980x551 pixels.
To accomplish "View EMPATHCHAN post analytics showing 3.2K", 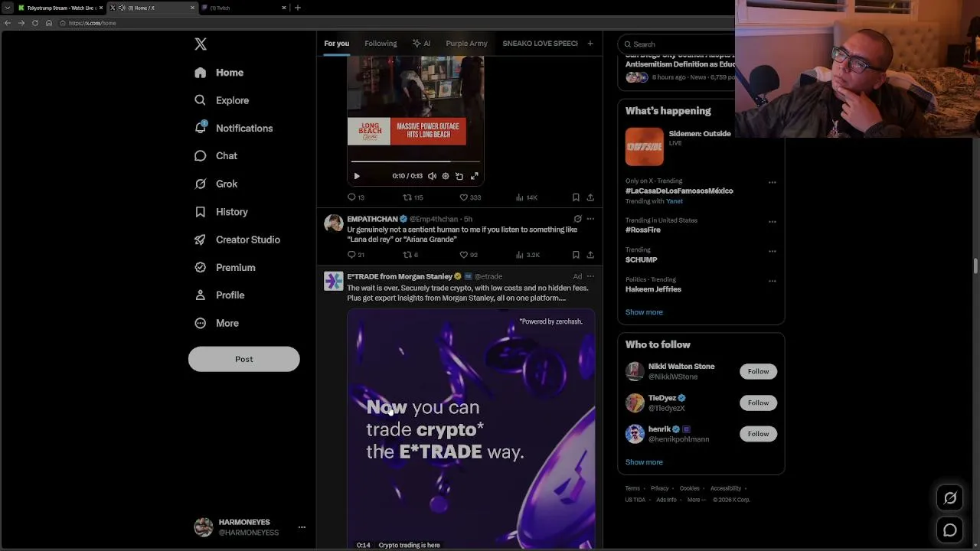I will pos(528,255).
